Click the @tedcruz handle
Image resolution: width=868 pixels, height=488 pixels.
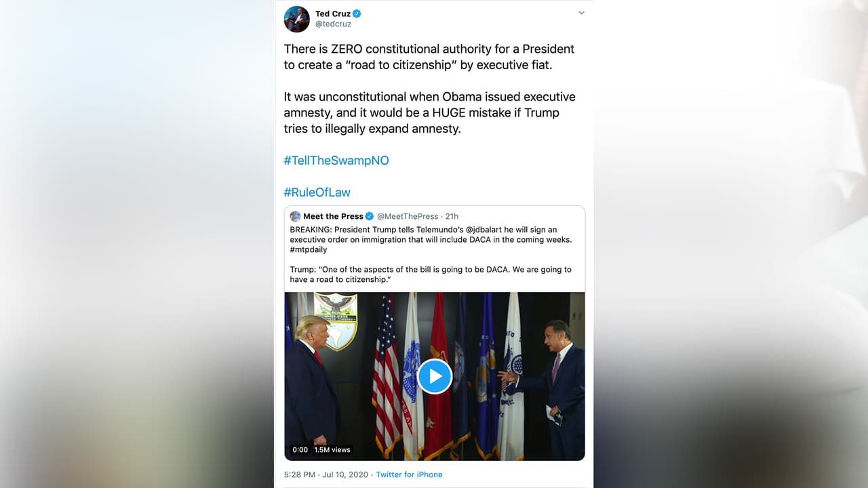pyautogui.click(x=332, y=22)
